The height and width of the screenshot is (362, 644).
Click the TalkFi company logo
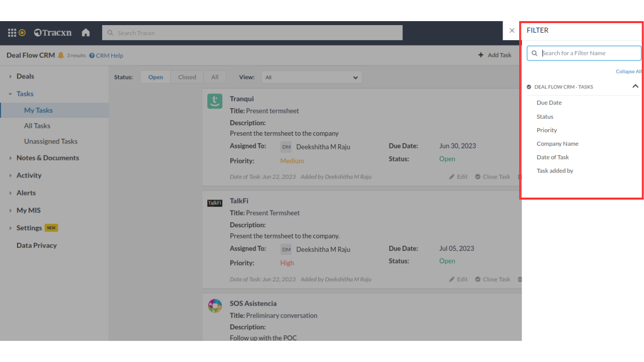[215, 203]
